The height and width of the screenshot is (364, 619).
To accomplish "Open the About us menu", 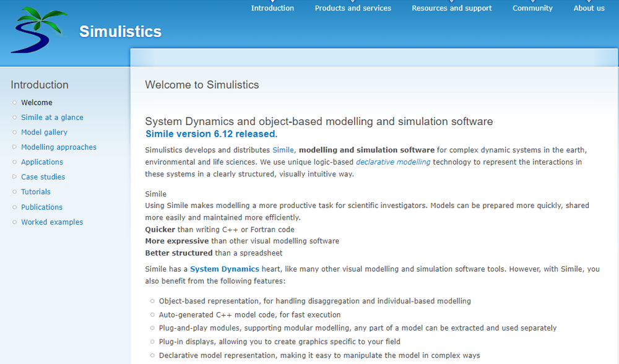I will (589, 8).
